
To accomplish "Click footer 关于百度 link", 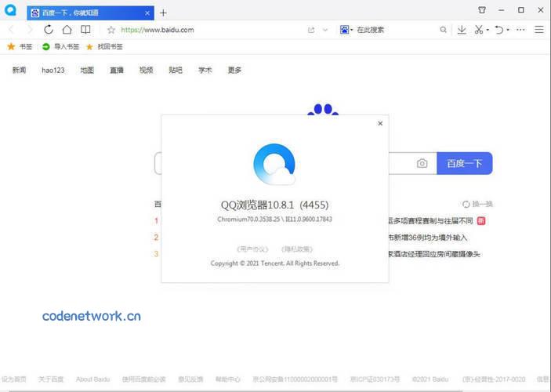I will click(x=51, y=379).
